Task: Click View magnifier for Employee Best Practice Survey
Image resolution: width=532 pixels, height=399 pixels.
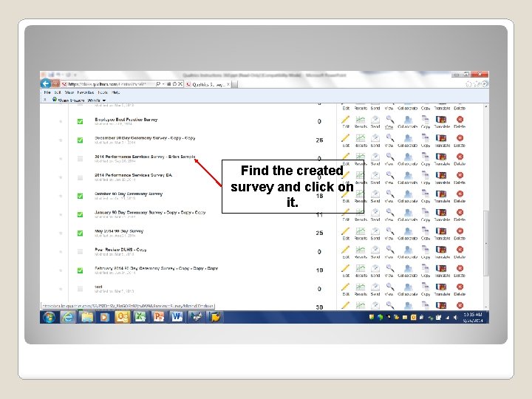Action: click(x=390, y=120)
